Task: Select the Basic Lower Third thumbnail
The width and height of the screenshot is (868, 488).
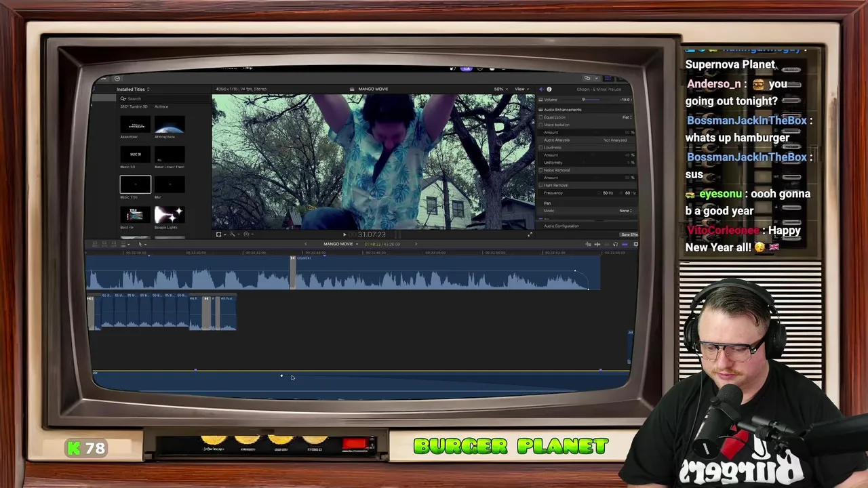Action: point(169,155)
